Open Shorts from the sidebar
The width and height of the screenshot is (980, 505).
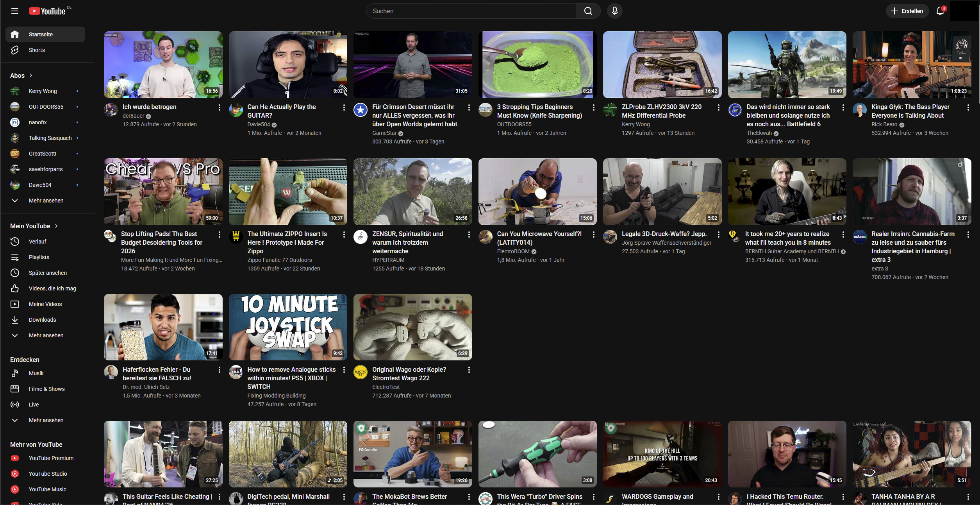37,50
